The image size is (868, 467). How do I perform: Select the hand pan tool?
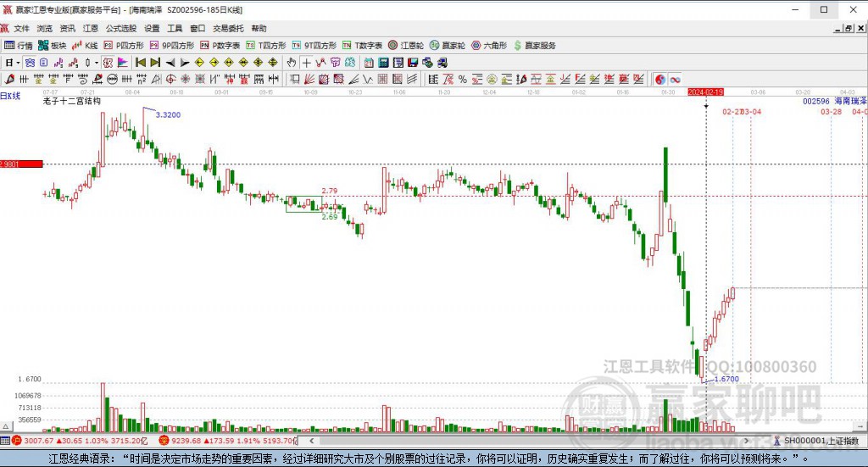click(292, 63)
